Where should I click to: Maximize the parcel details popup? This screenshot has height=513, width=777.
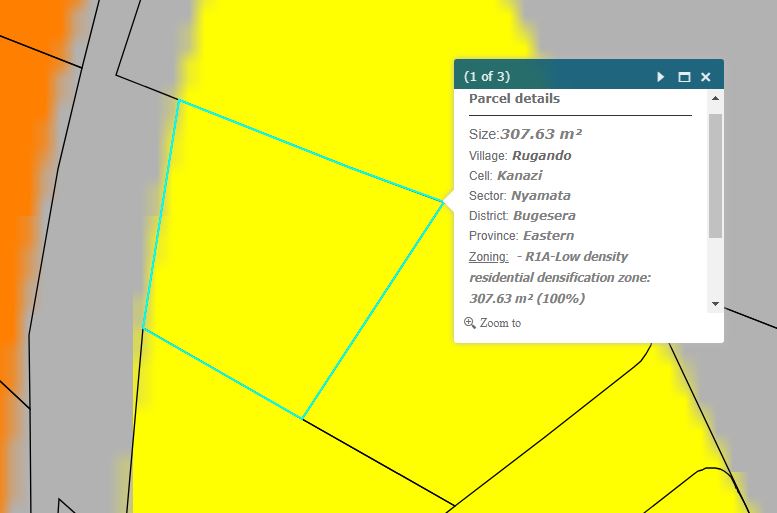[684, 77]
